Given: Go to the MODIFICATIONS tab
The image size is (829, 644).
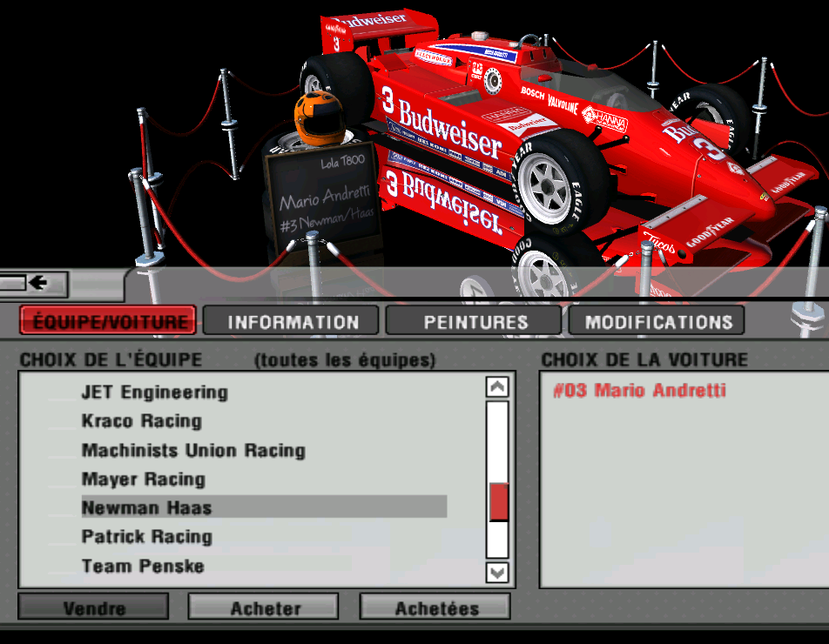Looking at the screenshot, I should (657, 320).
